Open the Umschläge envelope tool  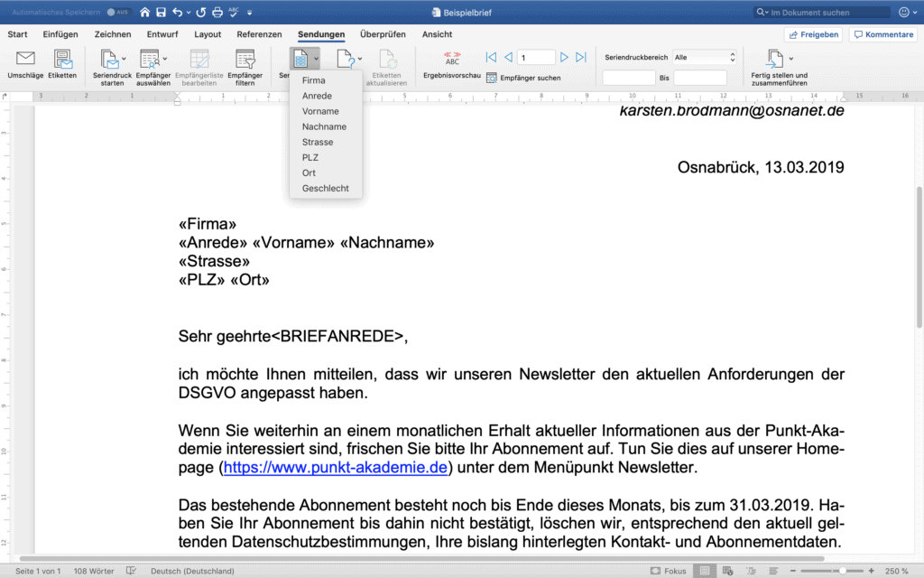point(25,58)
